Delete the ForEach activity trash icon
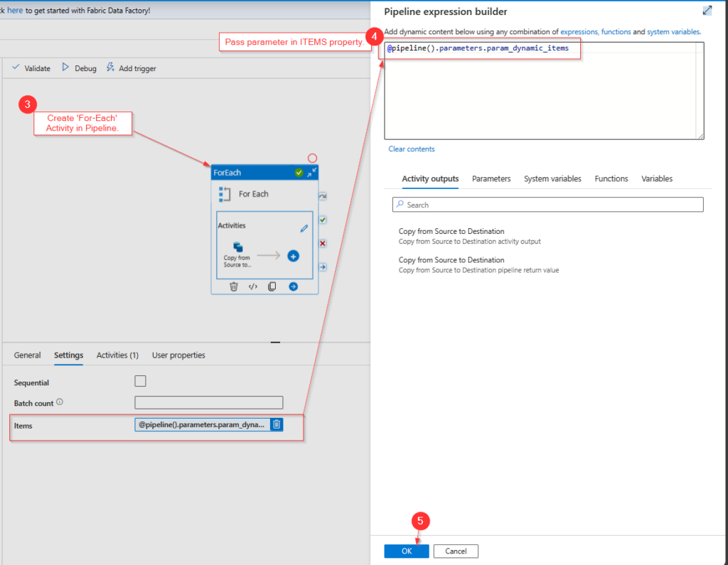The height and width of the screenshot is (565, 728). coord(233,286)
